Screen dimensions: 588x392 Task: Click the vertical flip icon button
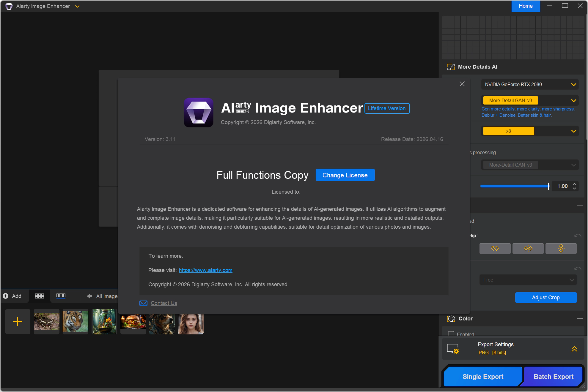(x=561, y=248)
